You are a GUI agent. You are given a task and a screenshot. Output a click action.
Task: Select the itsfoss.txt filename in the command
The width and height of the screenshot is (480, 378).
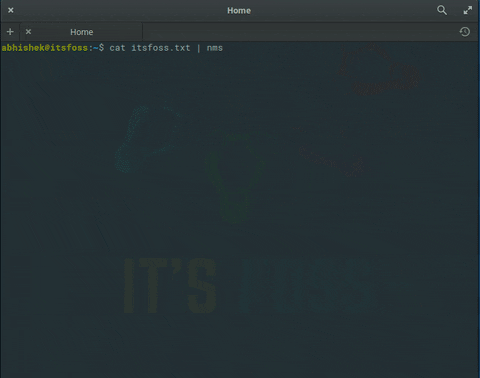coord(161,48)
